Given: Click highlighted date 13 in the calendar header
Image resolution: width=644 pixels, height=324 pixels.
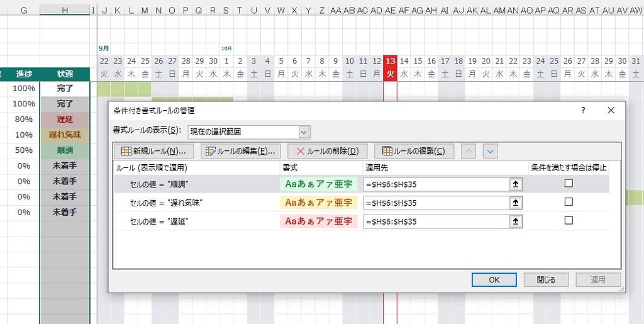Looking at the screenshot, I should [390, 61].
